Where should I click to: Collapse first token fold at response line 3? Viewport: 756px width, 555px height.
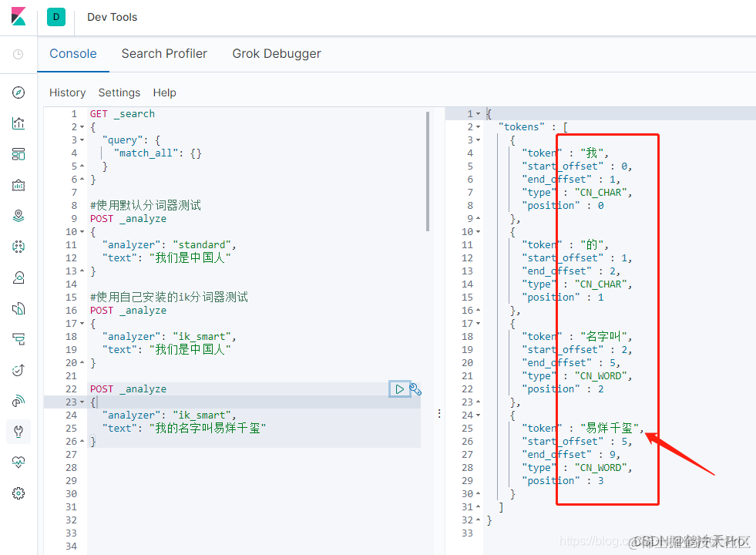pos(479,140)
